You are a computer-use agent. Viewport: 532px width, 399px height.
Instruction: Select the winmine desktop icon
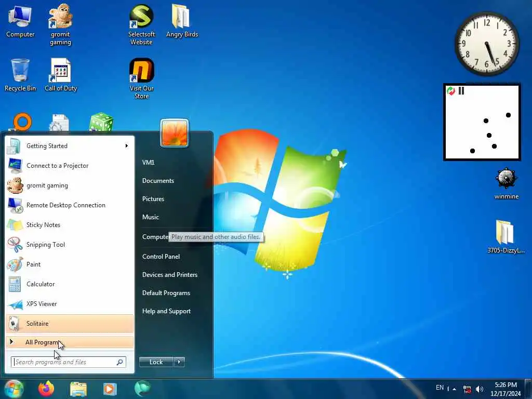coord(506,183)
